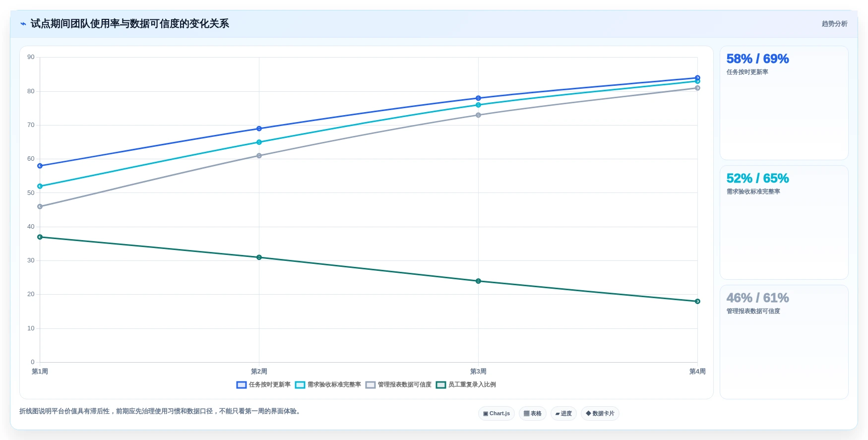The width and height of the screenshot is (868, 440).
Task: Click the 需求验收标准完整率 point at 第1周
Action: click(x=40, y=187)
